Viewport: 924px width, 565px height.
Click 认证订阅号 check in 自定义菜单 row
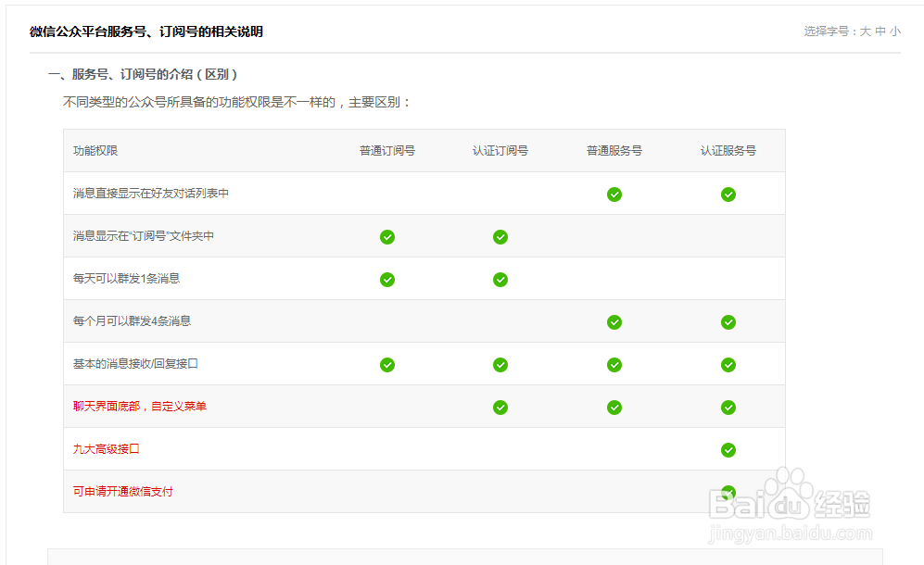point(500,408)
